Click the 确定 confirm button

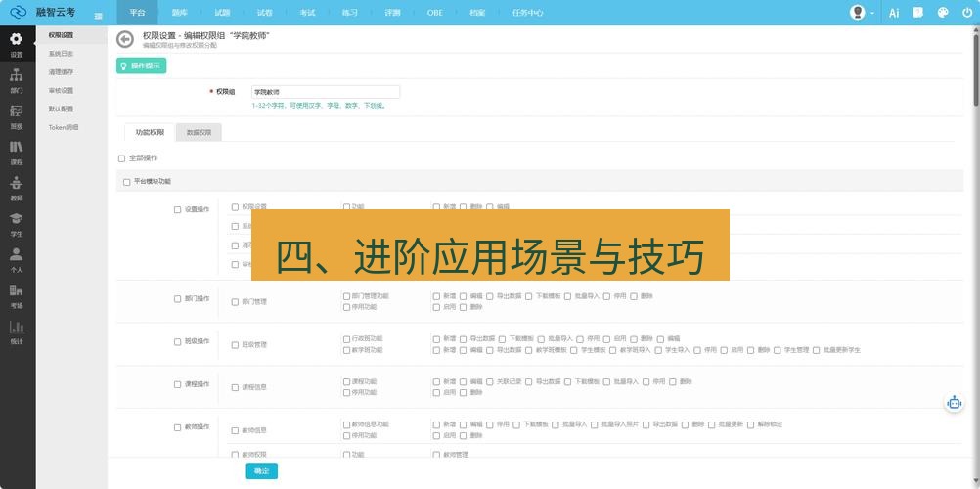pyautogui.click(x=262, y=471)
